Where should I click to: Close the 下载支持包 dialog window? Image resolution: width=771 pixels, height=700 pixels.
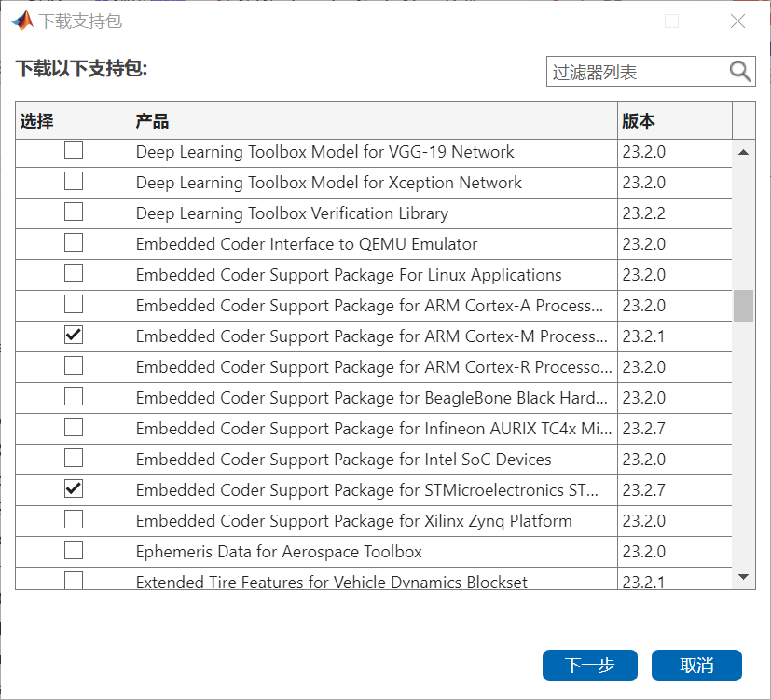pyautogui.click(x=737, y=21)
